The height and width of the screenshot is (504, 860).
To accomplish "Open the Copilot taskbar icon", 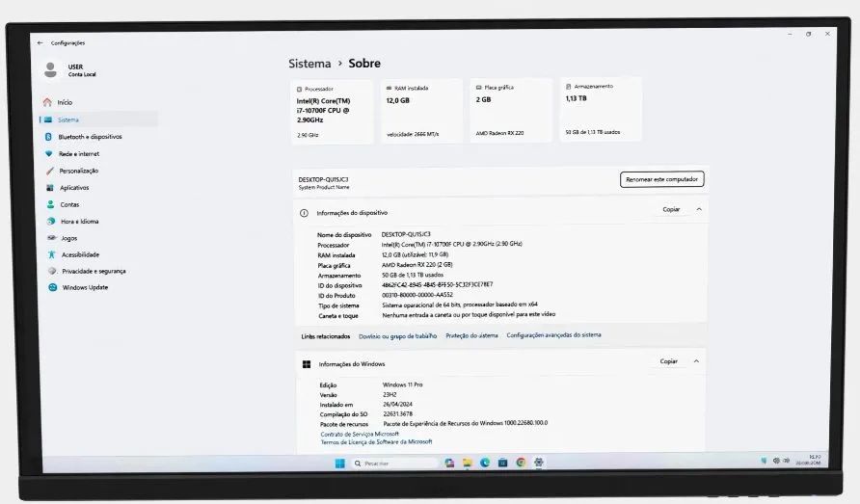I will [x=449, y=464].
